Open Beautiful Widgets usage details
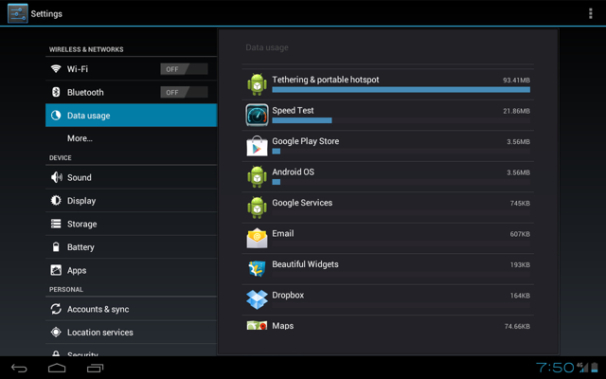The width and height of the screenshot is (606, 379). click(x=388, y=269)
